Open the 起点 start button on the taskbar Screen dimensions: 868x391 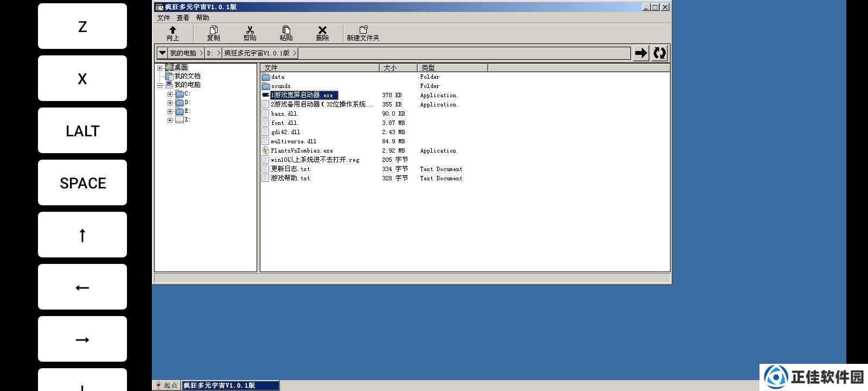tap(167, 386)
